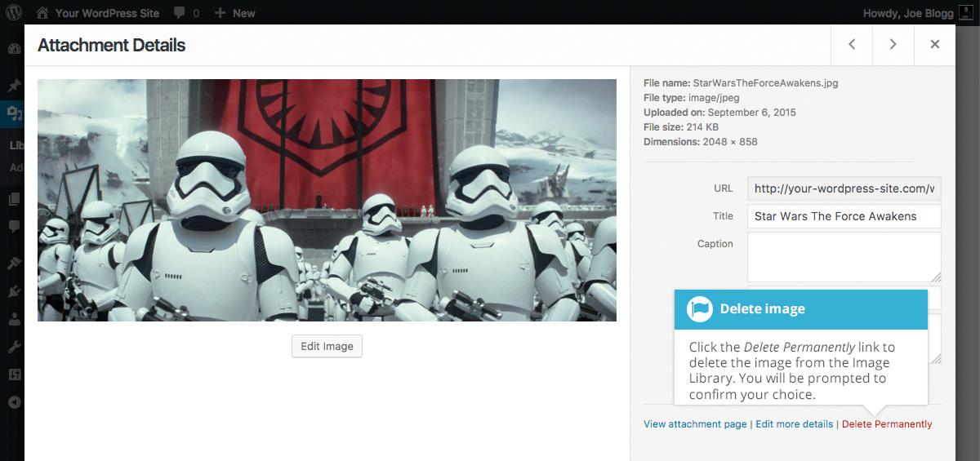
Task: Click the Delete Permanently link
Action: tap(887, 424)
